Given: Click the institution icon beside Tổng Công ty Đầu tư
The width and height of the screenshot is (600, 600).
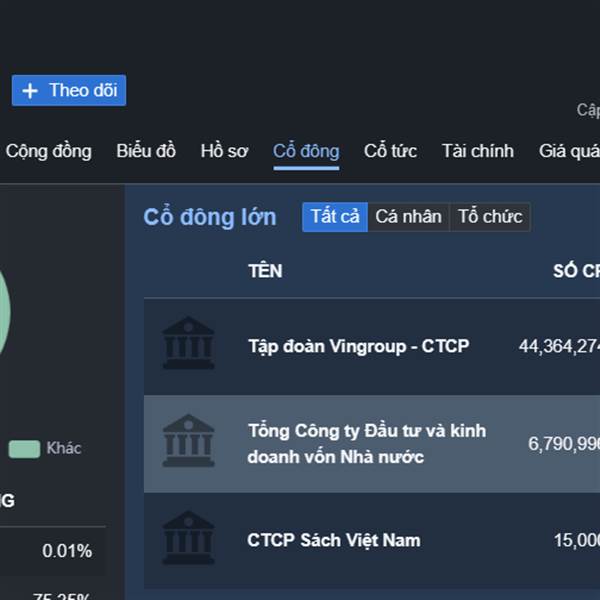Looking at the screenshot, I should [188, 440].
